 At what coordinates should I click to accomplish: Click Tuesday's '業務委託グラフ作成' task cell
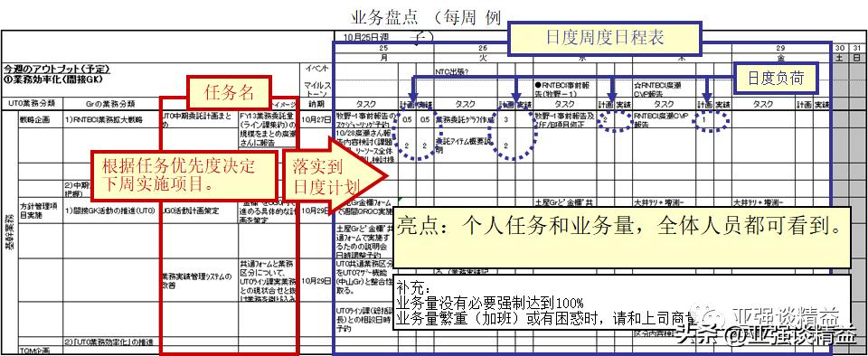click(464, 119)
